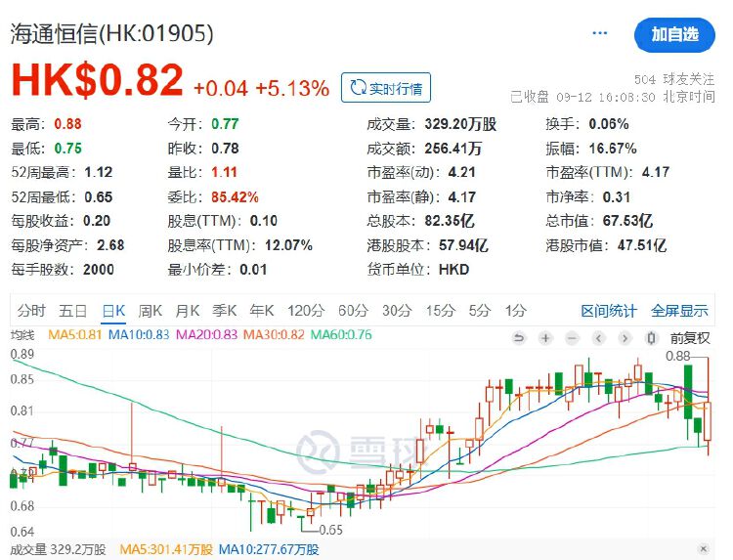This screenshot has height=560, width=733.
Task: Zoom out chart with minus icon
Action: pyautogui.click(x=572, y=337)
